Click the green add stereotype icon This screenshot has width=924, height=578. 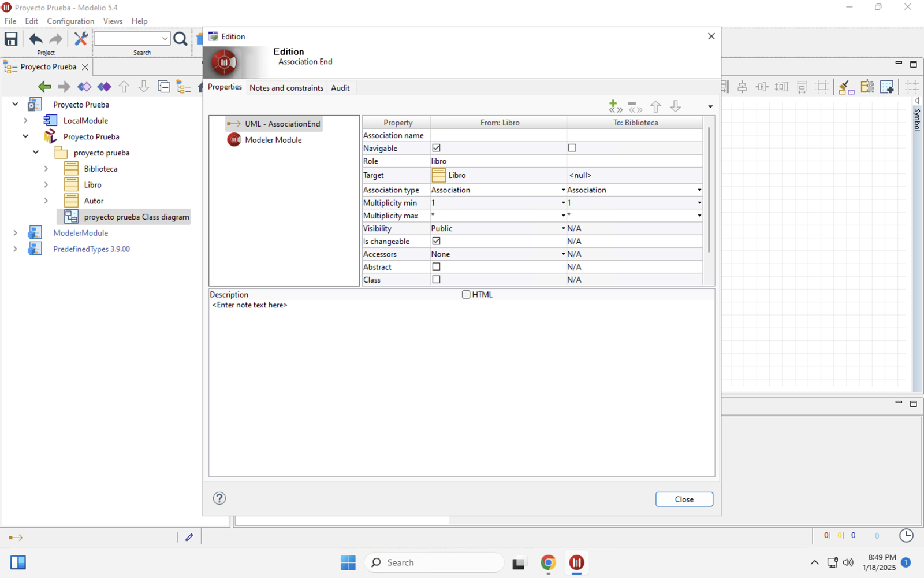pyautogui.click(x=614, y=106)
